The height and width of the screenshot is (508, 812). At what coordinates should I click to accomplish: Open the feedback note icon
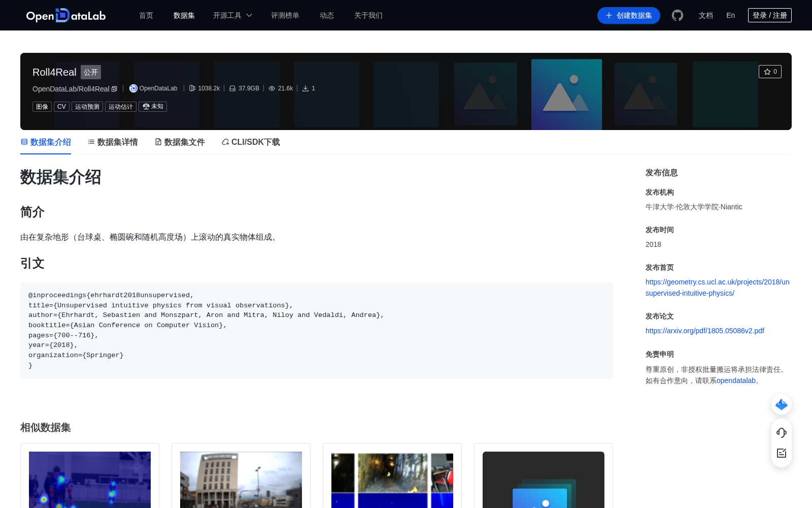[x=782, y=453]
